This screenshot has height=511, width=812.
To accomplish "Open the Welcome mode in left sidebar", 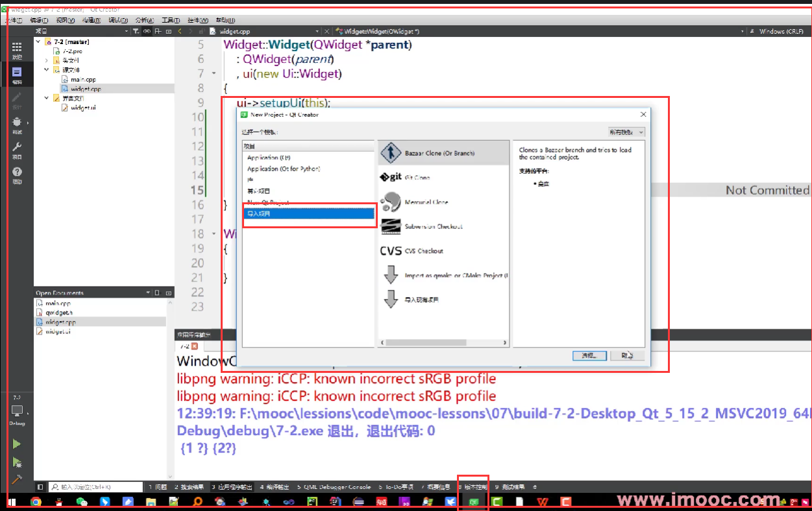I will pyautogui.click(x=17, y=50).
